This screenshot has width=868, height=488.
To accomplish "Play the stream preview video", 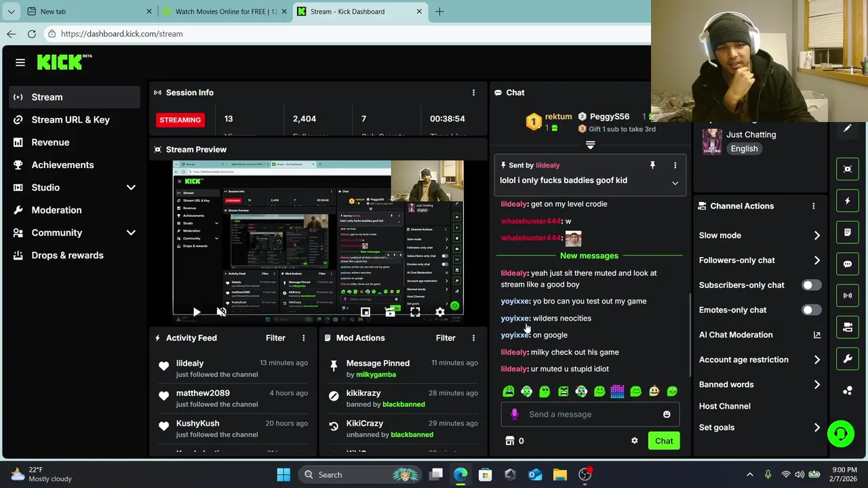I will [x=196, y=312].
